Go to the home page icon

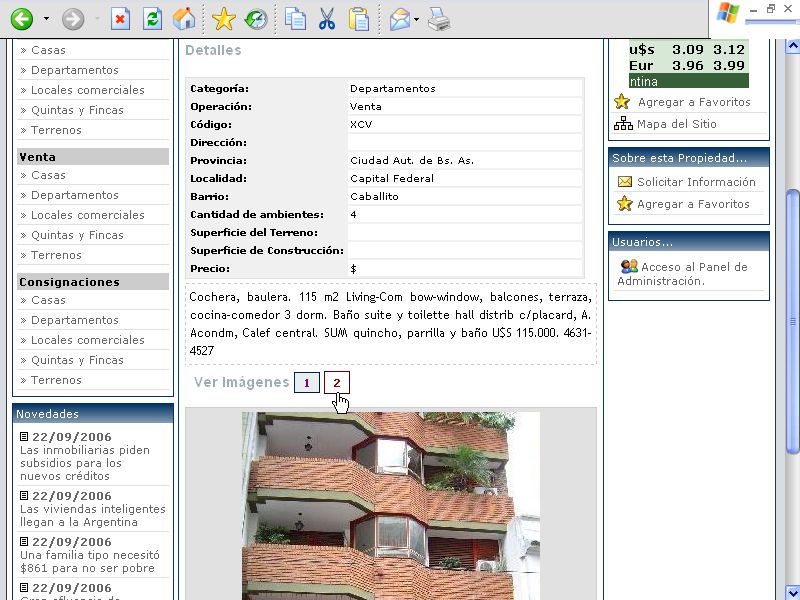(184, 19)
